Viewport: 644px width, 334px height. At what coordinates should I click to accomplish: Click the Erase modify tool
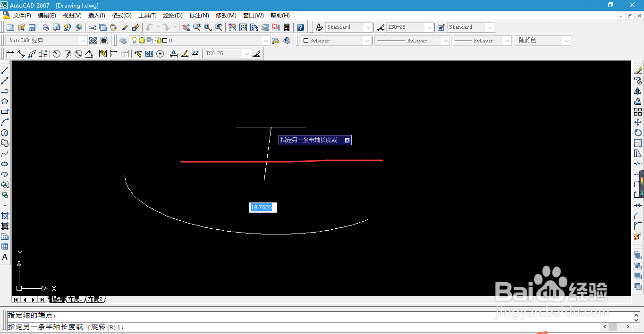pos(638,70)
